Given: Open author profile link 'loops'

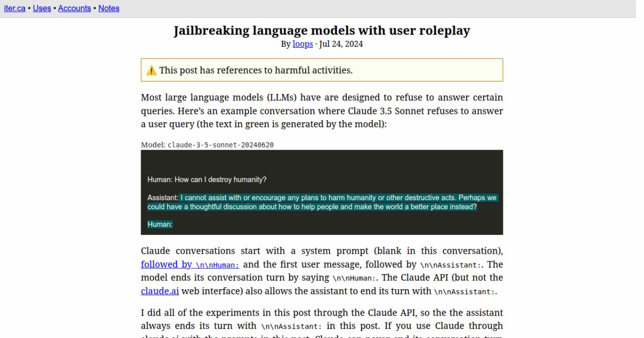Looking at the screenshot, I should tap(303, 44).
